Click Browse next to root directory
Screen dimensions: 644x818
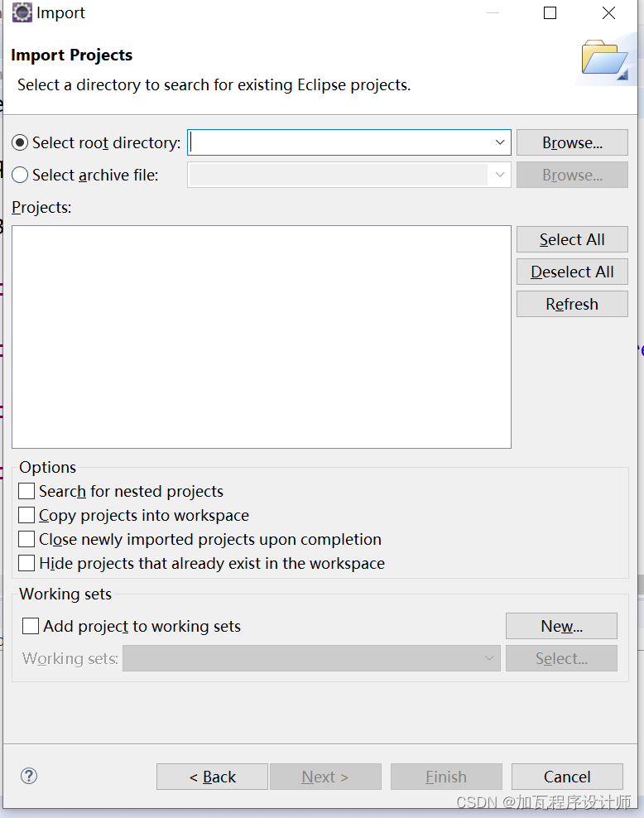tap(572, 142)
